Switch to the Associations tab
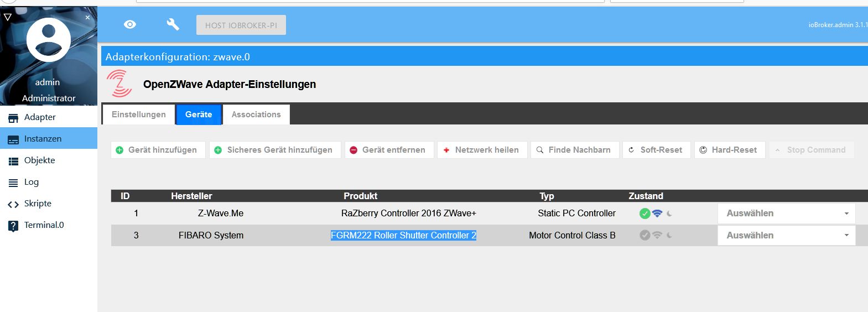Viewport: 868px width, 312px height. [256, 115]
